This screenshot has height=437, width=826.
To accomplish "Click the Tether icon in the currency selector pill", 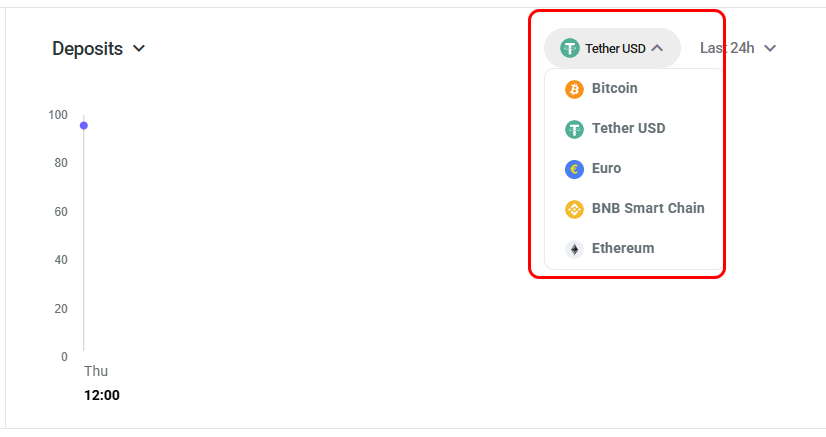I will [570, 48].
